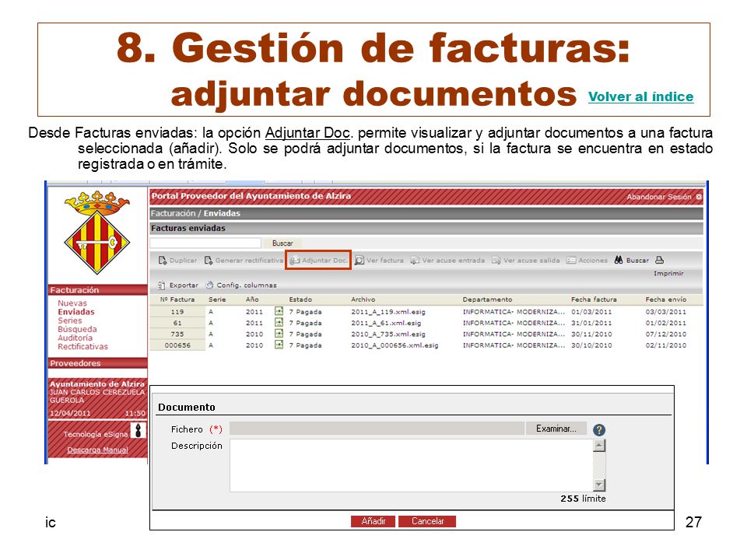Open the Descarga Manual link
The width and height of the screenshot is (747, 560).
98,450
